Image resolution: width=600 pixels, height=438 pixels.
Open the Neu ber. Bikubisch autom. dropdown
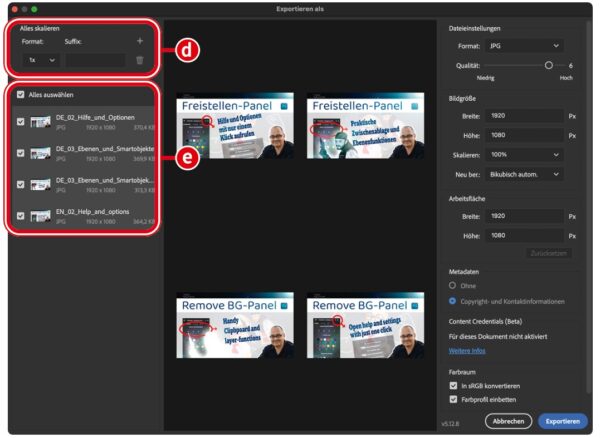[524, 174]
